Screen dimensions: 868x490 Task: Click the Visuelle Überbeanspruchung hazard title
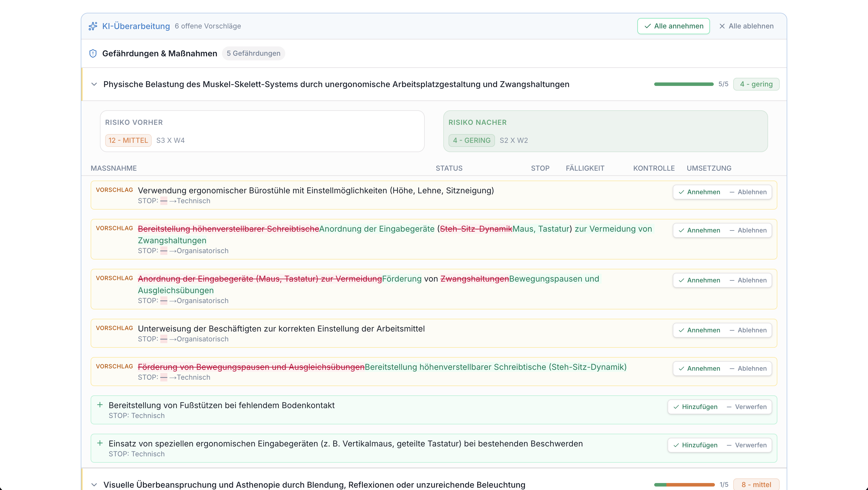(x=314, y=484)
